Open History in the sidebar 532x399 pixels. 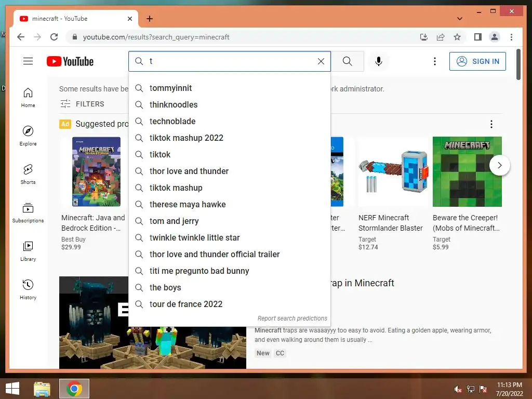(x=28, y=289)
